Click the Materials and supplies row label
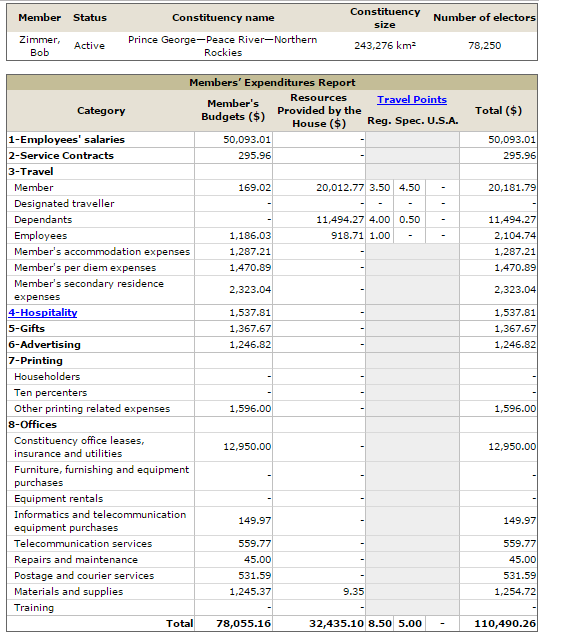The image size is (568, 640). point(69,591)
